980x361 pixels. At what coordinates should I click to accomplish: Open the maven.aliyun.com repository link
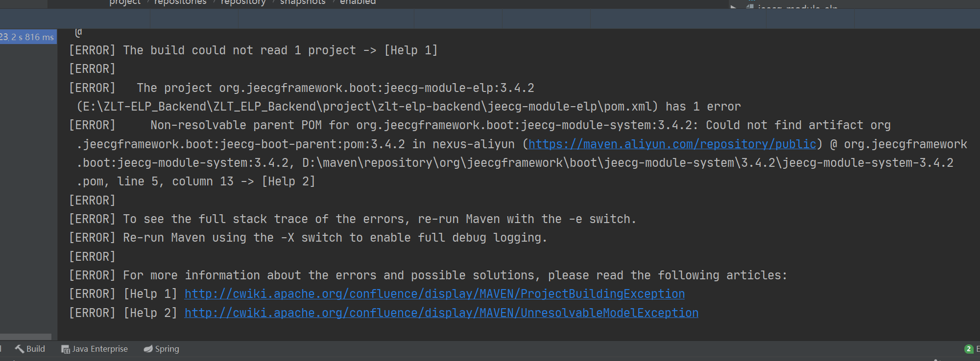pos(672,144)
